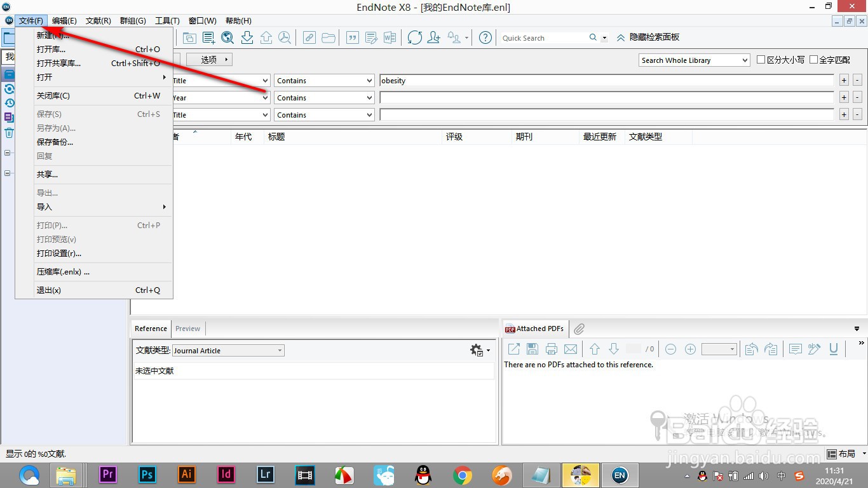
Task: Click the Save PDF floppy disk icon
Action: click(532, 349)
